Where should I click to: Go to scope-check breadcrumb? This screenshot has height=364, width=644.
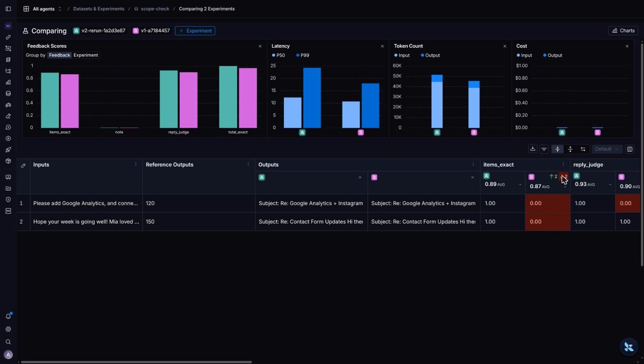pos(151,9)
